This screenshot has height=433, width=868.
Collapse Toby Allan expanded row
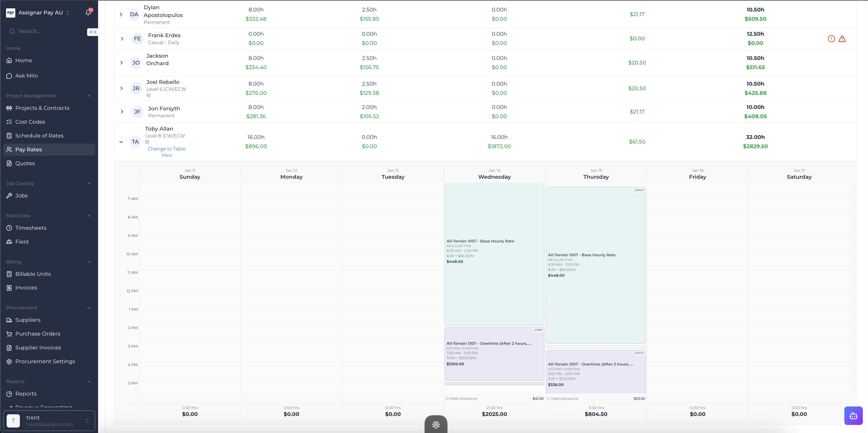pos(121,142)
